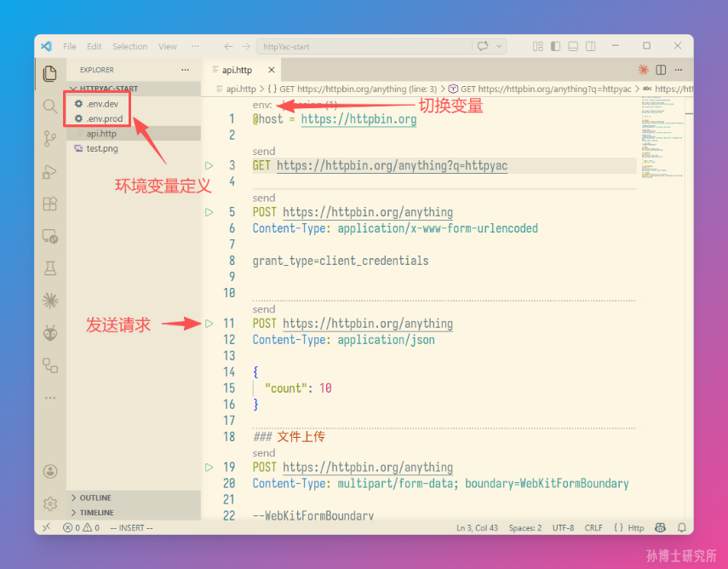Go back with the navigation arrow
This screenshot has height=569, width=728.
tap(228, 47)
